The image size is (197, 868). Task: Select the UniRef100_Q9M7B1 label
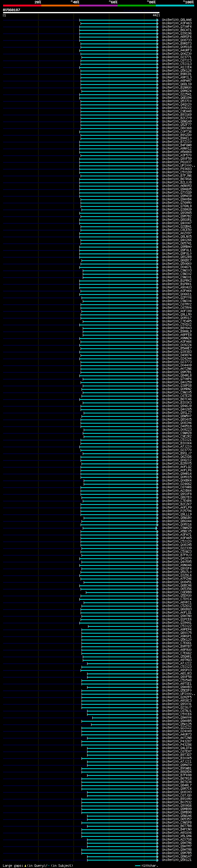[176, 372]
